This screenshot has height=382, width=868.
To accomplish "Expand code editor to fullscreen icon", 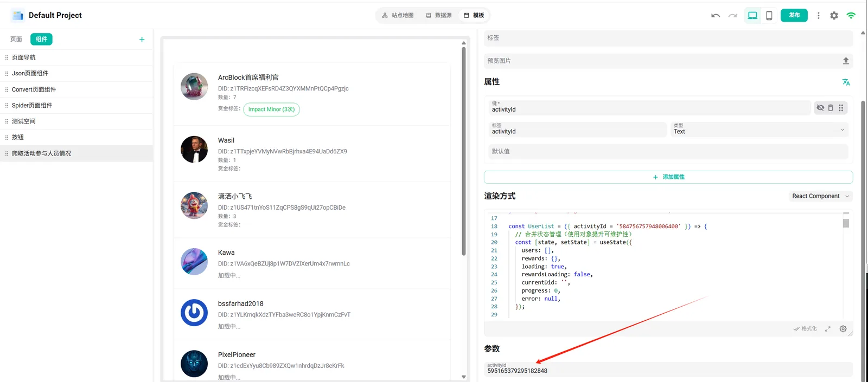I will [828, 329].
